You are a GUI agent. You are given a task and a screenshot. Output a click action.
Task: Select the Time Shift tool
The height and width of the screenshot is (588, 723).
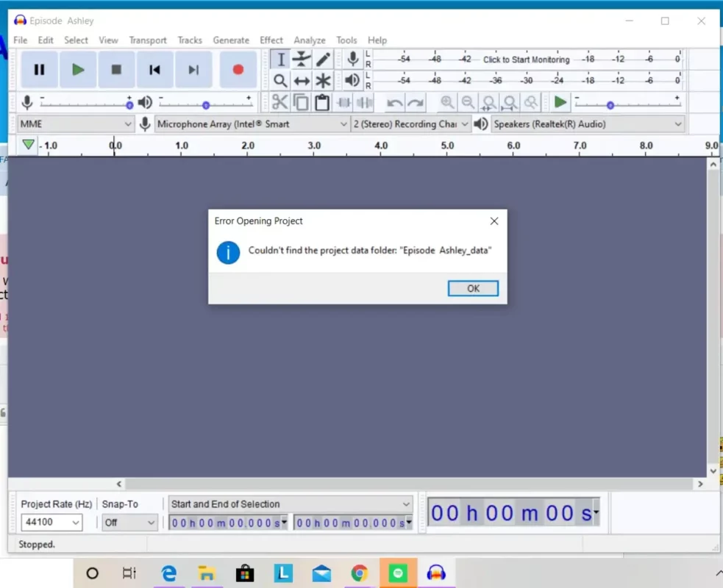tap(302, 81)
